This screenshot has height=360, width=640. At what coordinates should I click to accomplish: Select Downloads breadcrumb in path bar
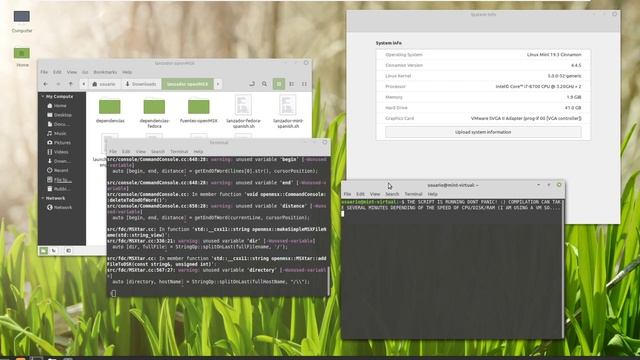click(x=141, y=84)
